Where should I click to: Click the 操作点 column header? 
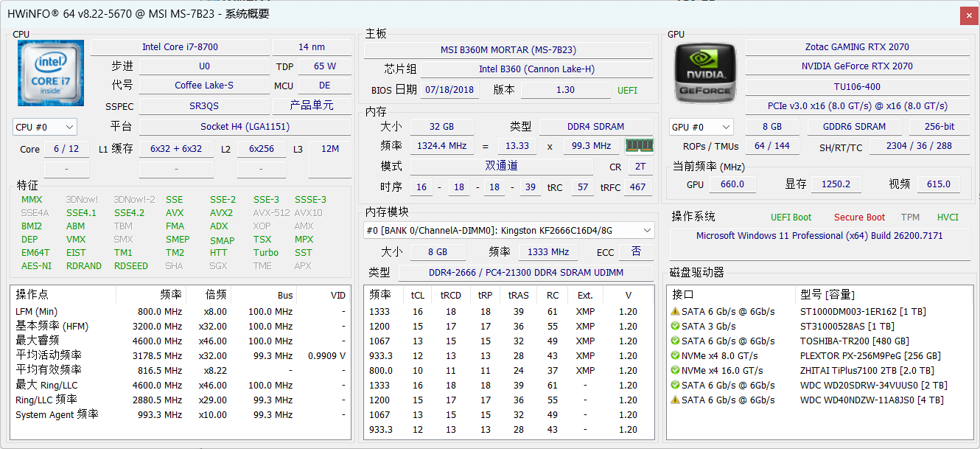pyautogui.click(x=32, y=295)
